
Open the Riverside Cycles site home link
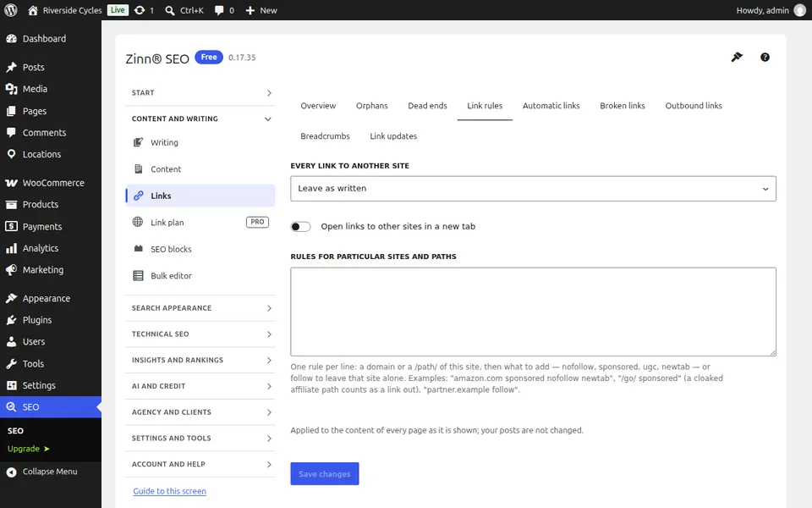pos(65,10)
